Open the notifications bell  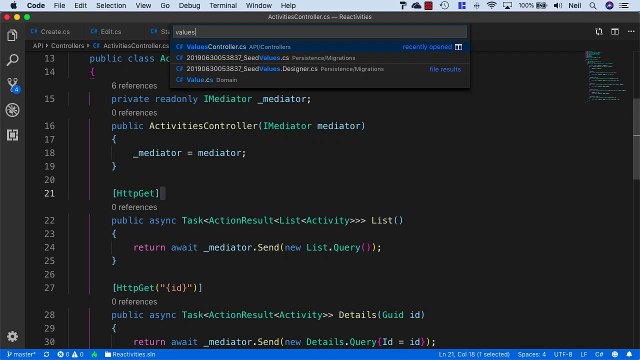point(629,354)
